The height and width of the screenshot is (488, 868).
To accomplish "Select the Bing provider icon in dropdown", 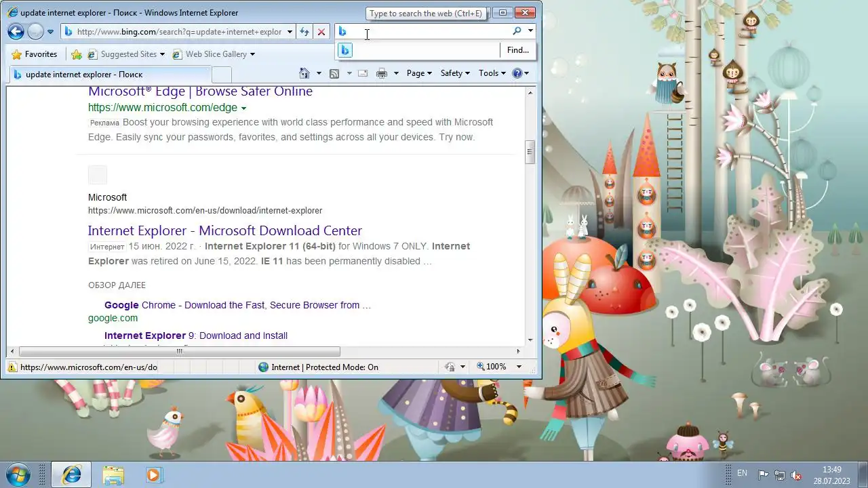I will pos(345,50).
